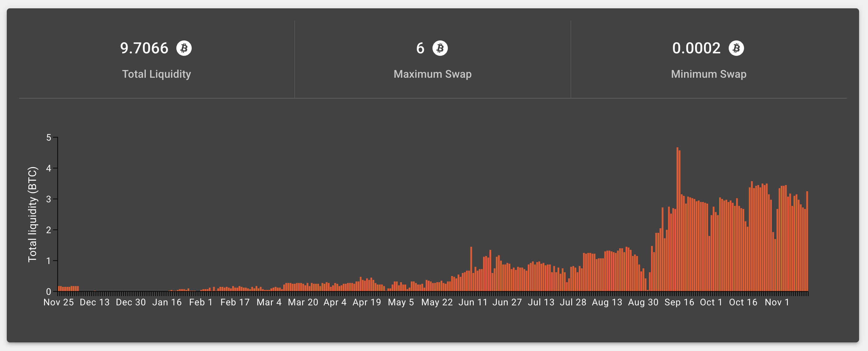This screenshot has height=351, width=868.
Task: Click the Nov 25 x-axis label
Action: tap(59, 302)
